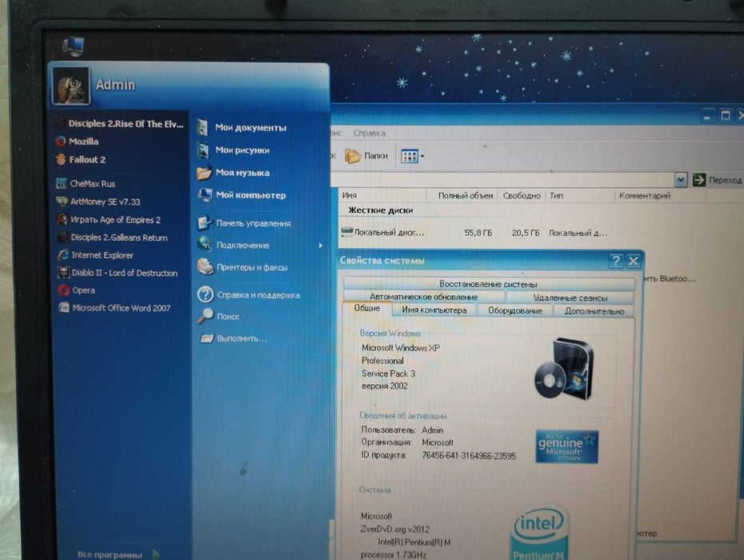
Task: Click Service Pack 3 text
Action: 388,374
